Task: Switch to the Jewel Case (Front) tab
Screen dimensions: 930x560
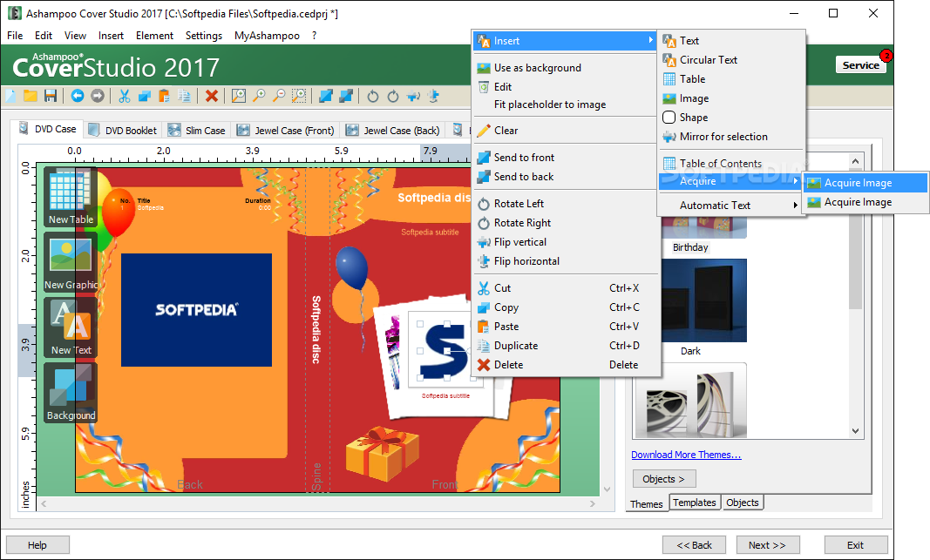Action: coord(286,131)
